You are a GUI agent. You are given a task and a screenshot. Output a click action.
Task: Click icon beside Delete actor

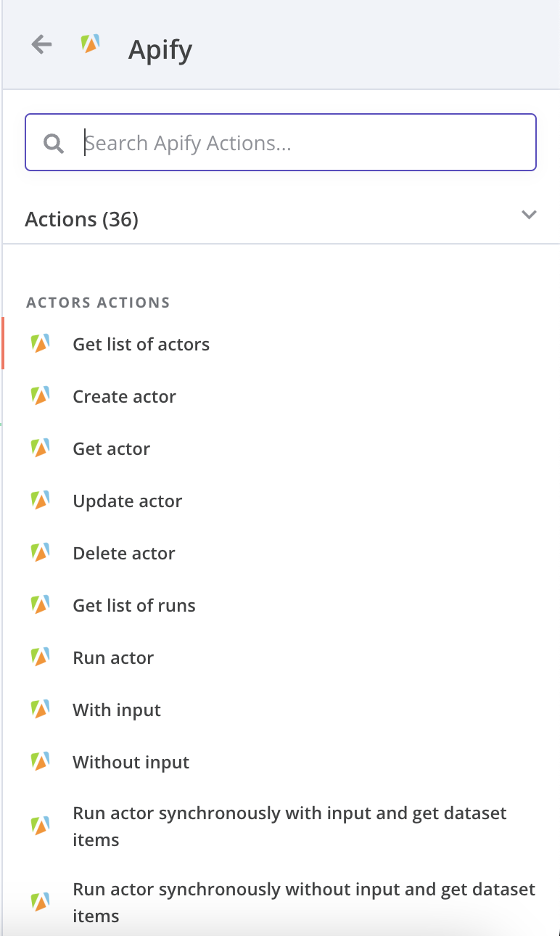pyautogui.click(x=40, y=553)
